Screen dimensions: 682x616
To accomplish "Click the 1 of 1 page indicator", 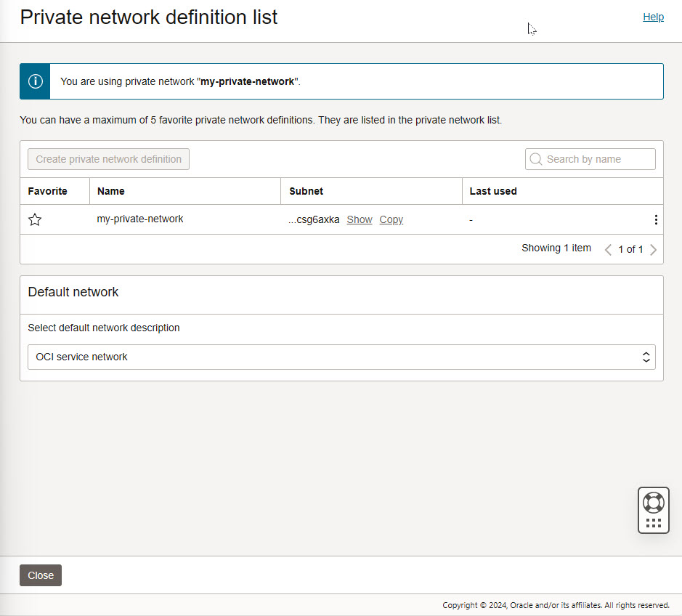I will 630,249.
